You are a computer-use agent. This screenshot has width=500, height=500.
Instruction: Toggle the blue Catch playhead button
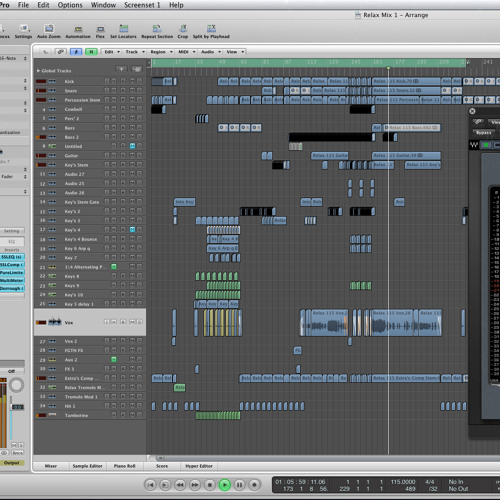click(x=76, y=52)
